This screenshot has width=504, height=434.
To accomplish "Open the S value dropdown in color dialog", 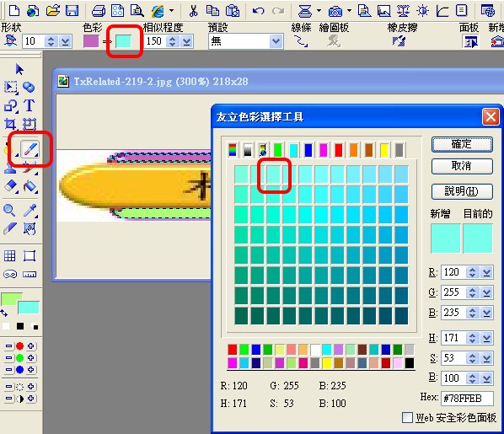I will click(x=486, y=358).
